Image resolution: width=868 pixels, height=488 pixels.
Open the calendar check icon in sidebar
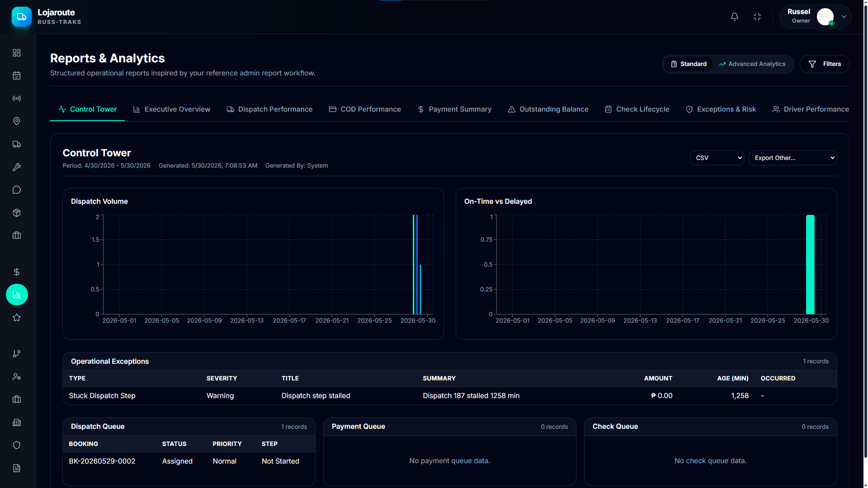[x=17, y=75]
